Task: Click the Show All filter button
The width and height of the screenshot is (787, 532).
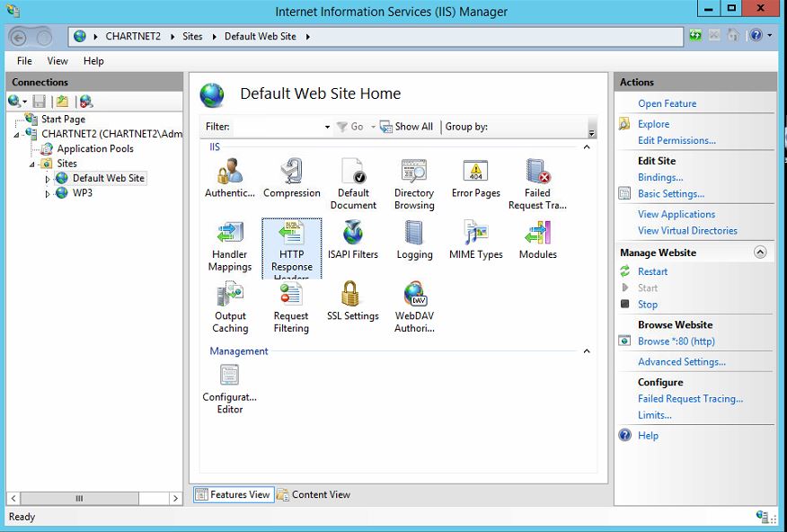Action: pyautogui.click(x=407, y=127)
